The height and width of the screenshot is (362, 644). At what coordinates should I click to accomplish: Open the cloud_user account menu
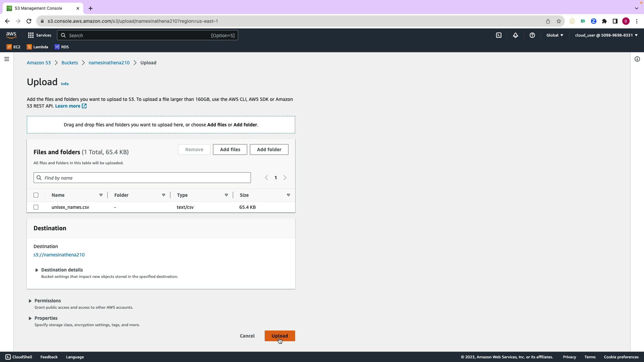pos(606,35)
